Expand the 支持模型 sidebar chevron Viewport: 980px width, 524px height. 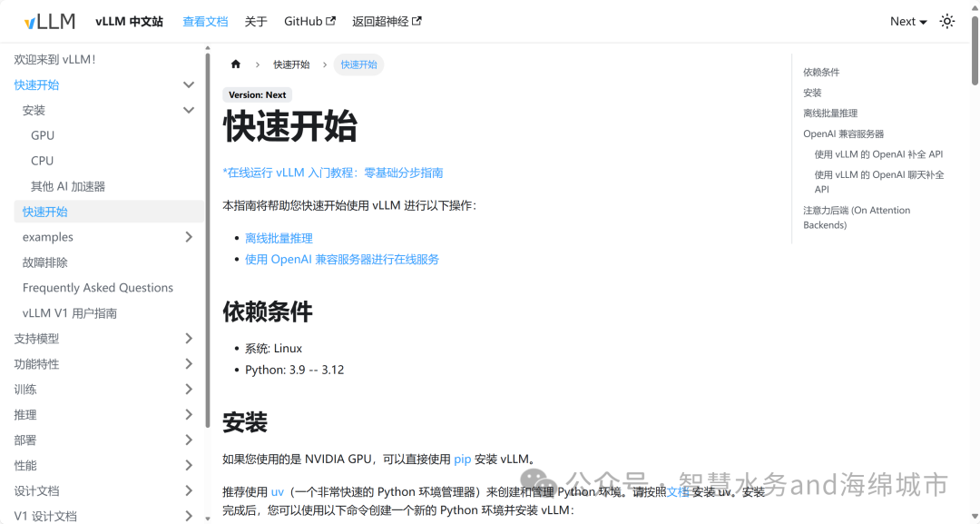(188, 339)
